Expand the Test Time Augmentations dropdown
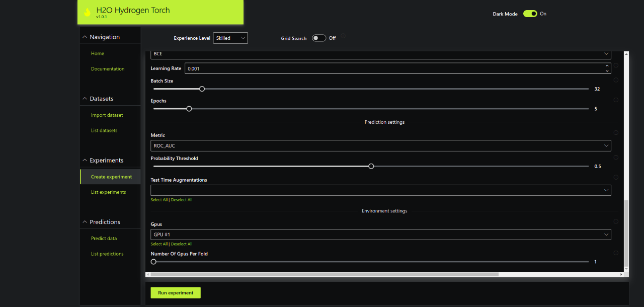 click(x=380, y=190)
